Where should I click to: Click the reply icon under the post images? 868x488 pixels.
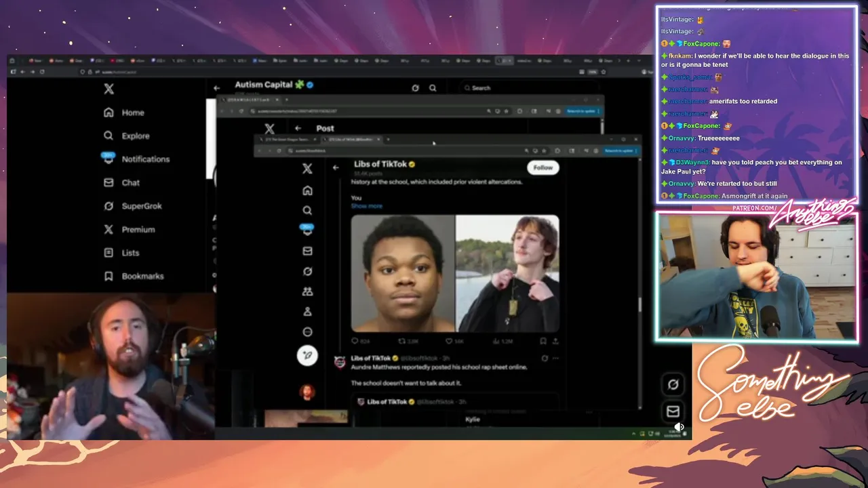point(355,341)
